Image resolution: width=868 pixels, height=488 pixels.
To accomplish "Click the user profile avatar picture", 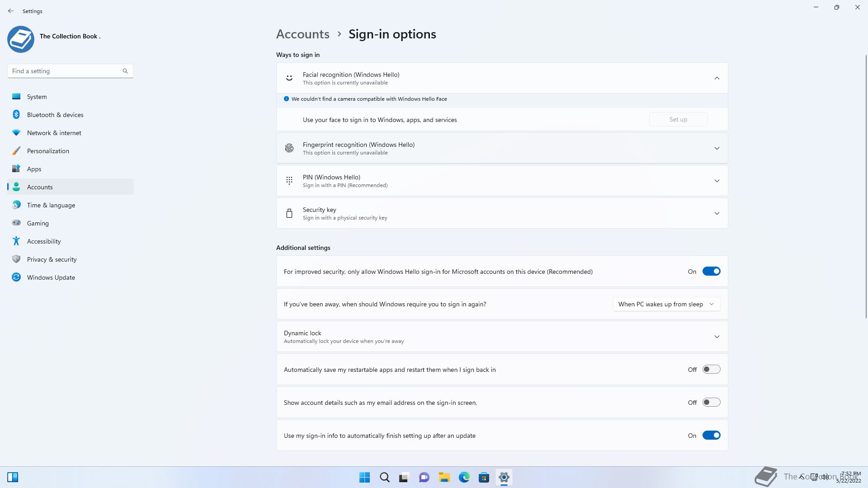I will pos(21,39).
